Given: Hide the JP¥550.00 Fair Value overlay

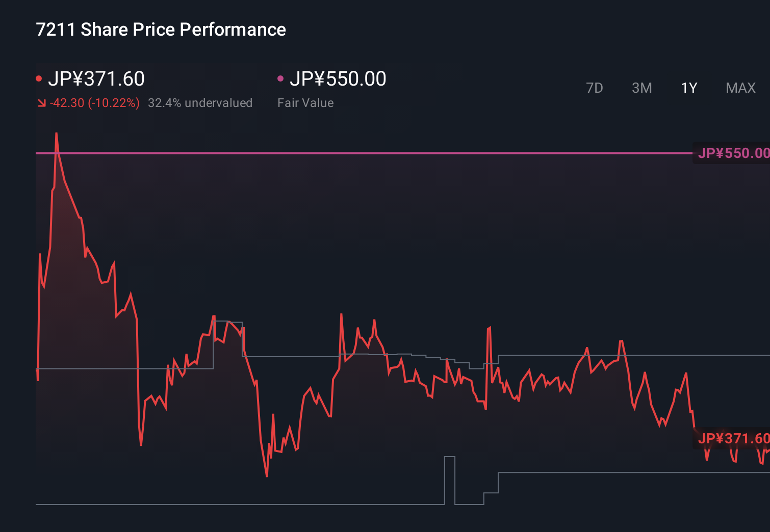Looking at the screenshot, I should click(x=280, y=77).
